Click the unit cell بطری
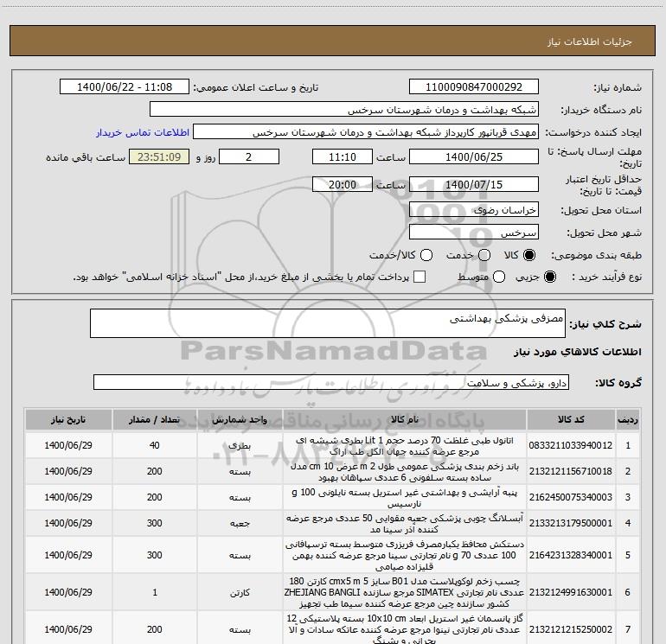 coord(240,446)
